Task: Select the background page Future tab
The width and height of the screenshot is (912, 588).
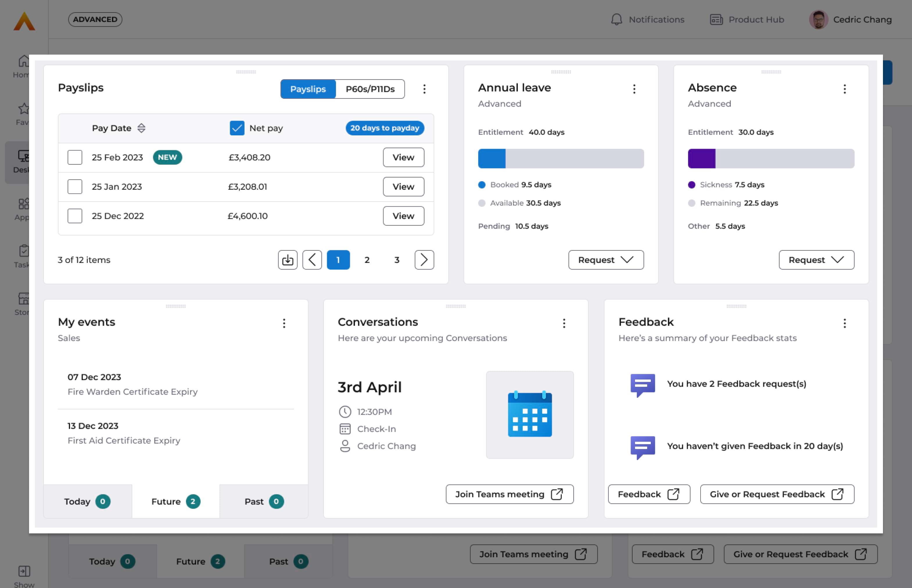Action: click(x=200, y=562)
